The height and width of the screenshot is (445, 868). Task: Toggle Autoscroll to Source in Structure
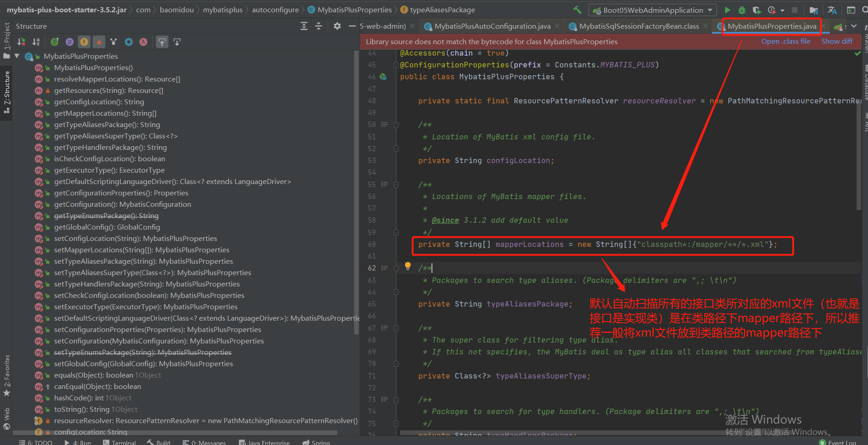pos(162,42)
